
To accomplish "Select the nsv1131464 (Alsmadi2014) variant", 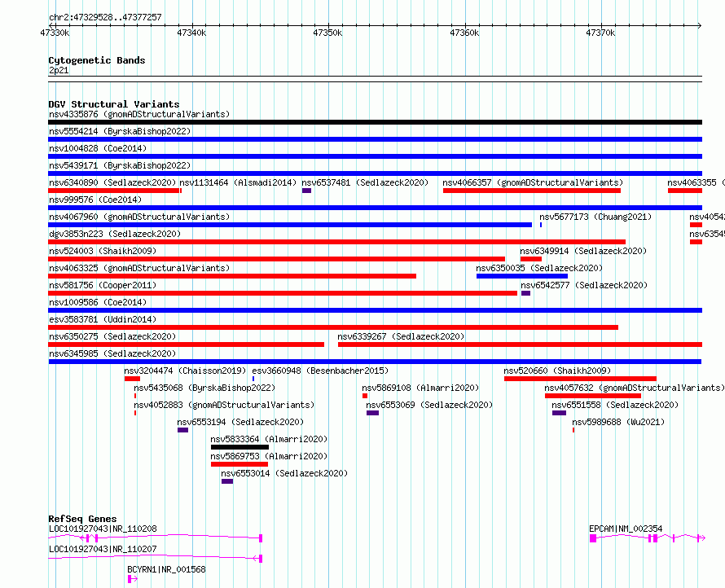I will click(238, 182).
